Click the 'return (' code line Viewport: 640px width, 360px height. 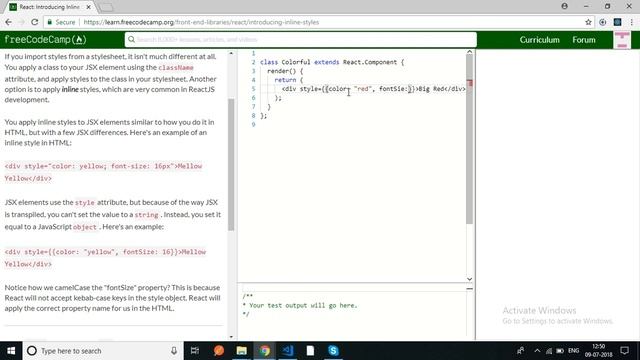pos(289,80)
